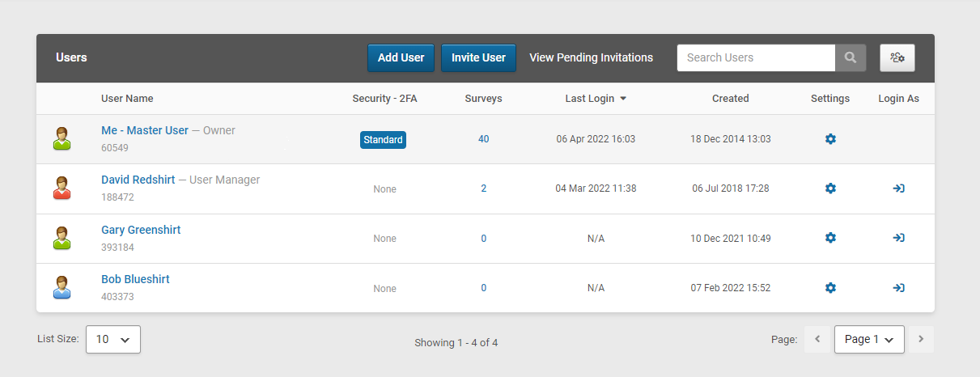
Task: Click Showing 1 - 4 of 4 text
Action: click(456, 343)
